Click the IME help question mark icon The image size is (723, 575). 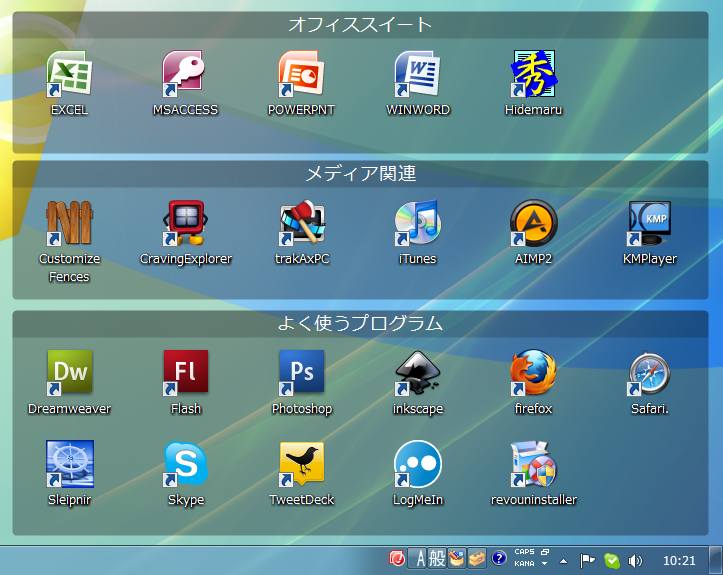coord(498,558)
